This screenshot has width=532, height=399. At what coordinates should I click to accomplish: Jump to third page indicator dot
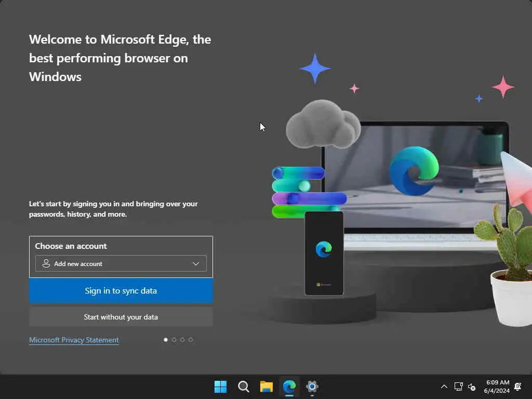pos(182,340)
